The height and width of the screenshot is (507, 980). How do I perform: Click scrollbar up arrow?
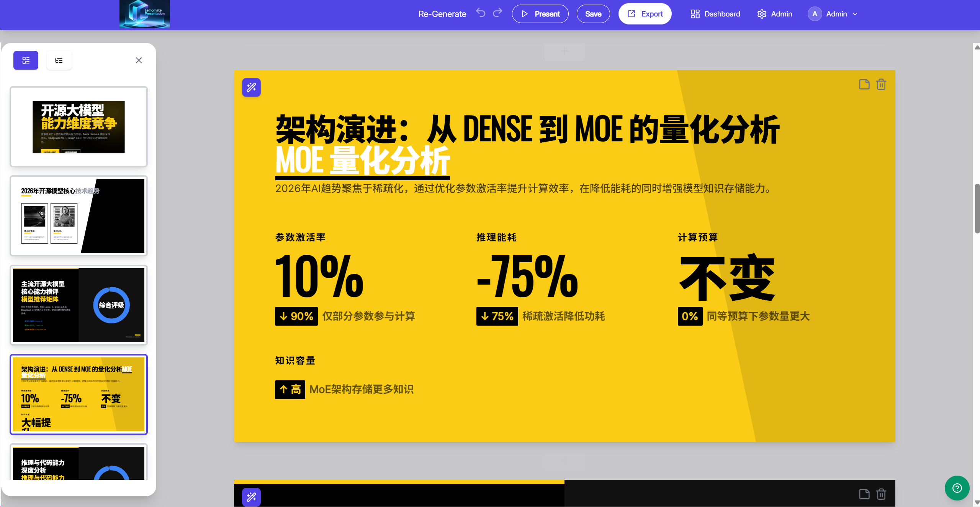(977, 47)
